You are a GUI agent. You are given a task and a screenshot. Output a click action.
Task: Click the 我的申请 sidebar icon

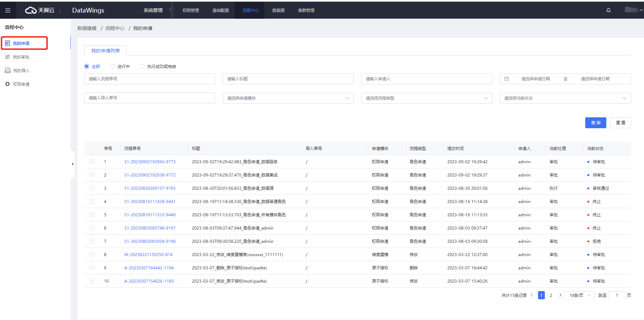[7, 43]
